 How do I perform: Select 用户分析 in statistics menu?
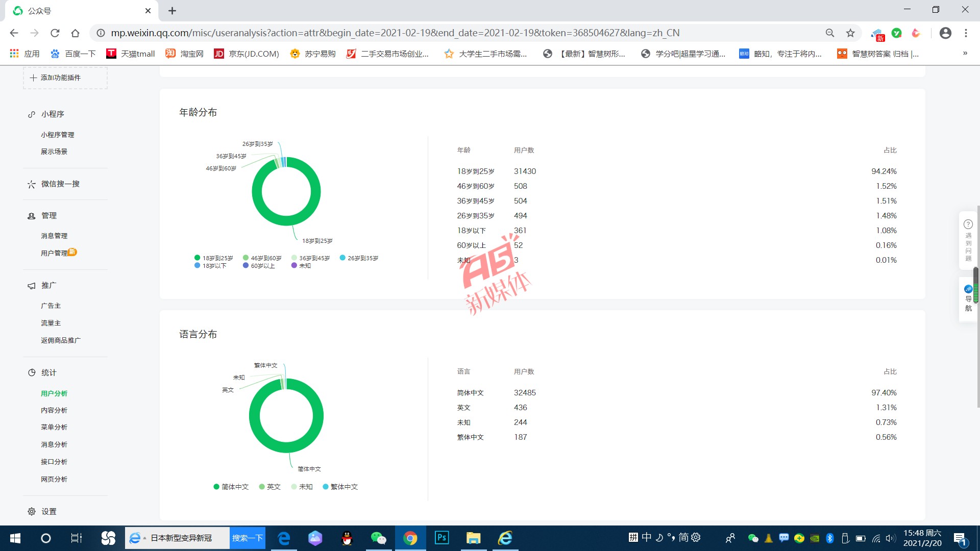(x=54, y=393)
